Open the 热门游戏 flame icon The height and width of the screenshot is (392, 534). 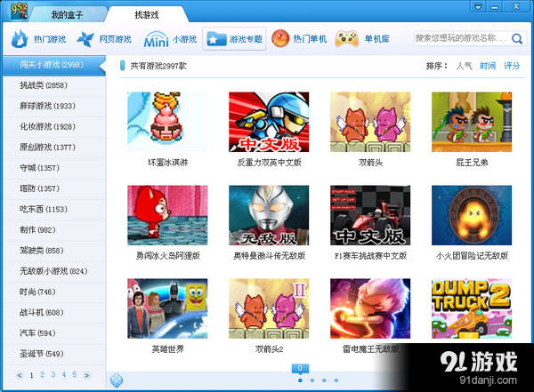point(20,39)
